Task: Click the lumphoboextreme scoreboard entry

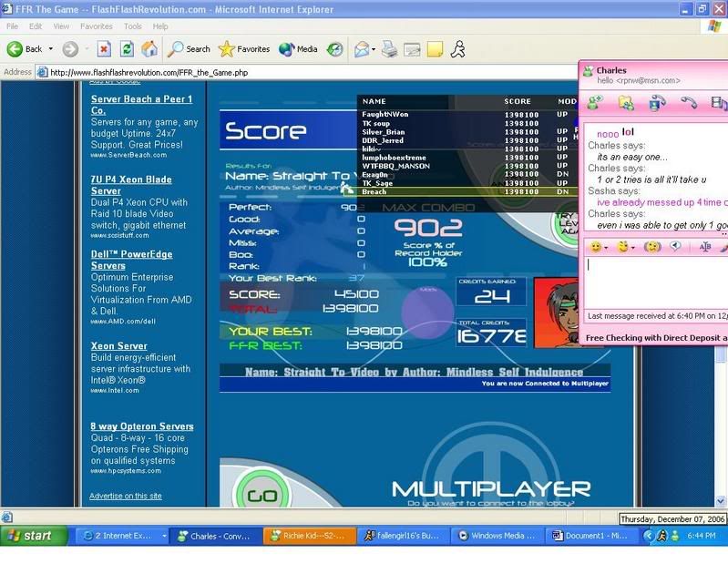Action: point(467,158)
